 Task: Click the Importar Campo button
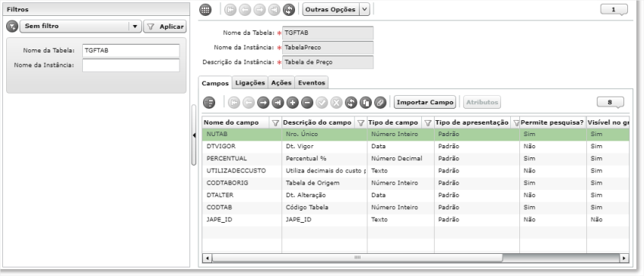point(425,102)
